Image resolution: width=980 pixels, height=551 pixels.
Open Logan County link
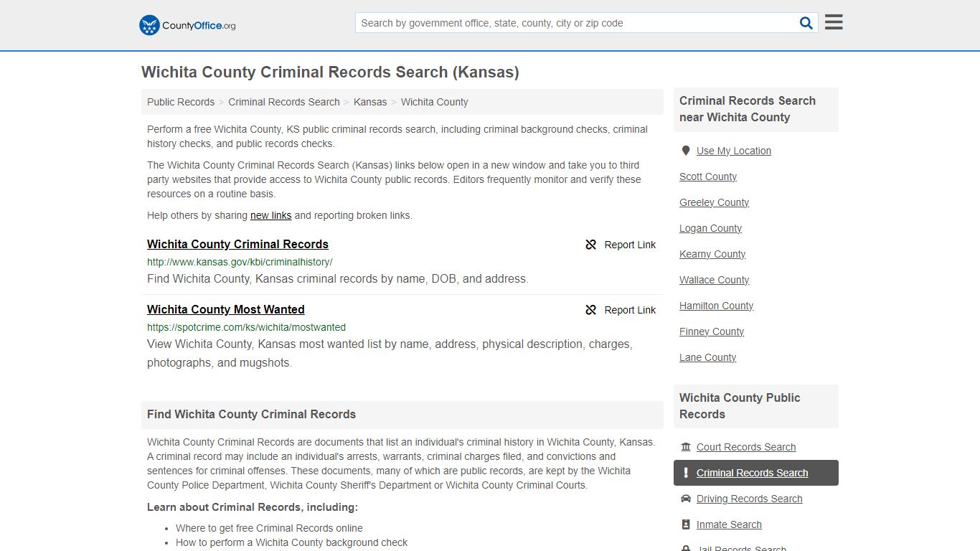pyautogui.click(x=711, y=228)
